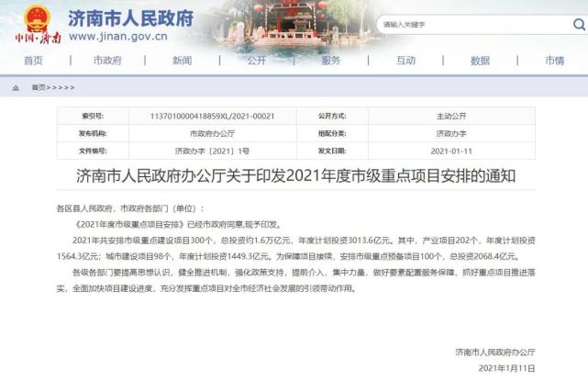Click the 济南市人民政府办公厅 signature

pos(495,353)
